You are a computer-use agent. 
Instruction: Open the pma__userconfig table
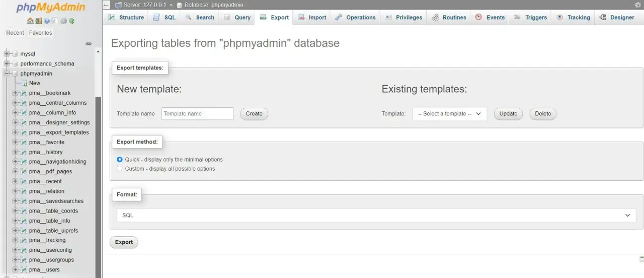coord(50,250)
